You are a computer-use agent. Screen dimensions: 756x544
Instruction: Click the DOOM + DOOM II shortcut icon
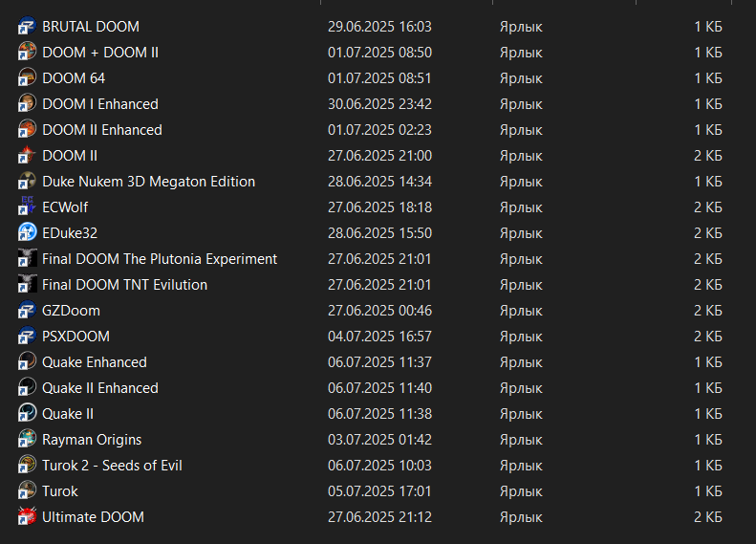tap(27, 52)
